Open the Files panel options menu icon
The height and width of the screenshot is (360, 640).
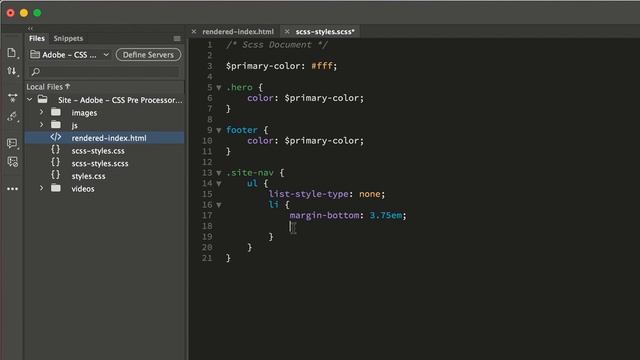click(177, 38)
